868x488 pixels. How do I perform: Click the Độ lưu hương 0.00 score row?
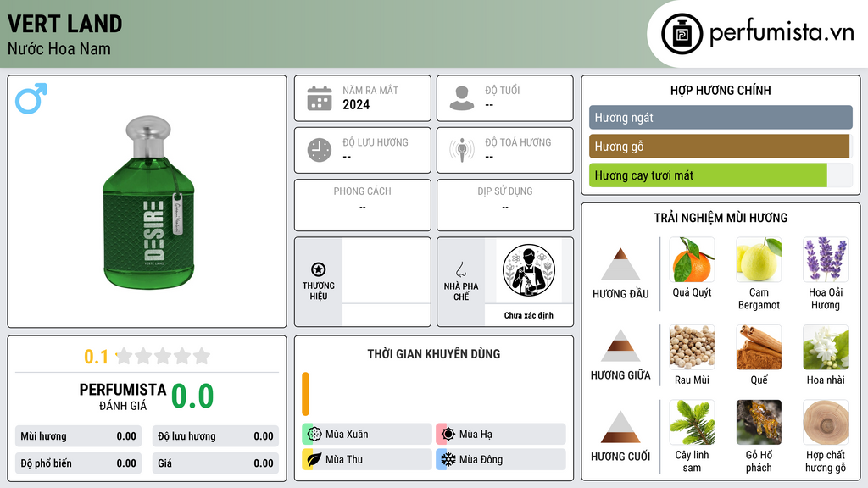point(215,436)
